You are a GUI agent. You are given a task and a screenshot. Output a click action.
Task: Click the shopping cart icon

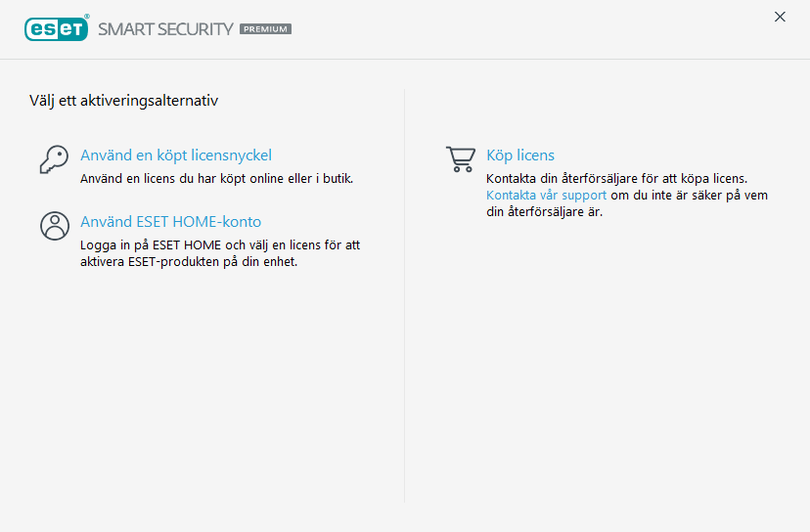460,158
